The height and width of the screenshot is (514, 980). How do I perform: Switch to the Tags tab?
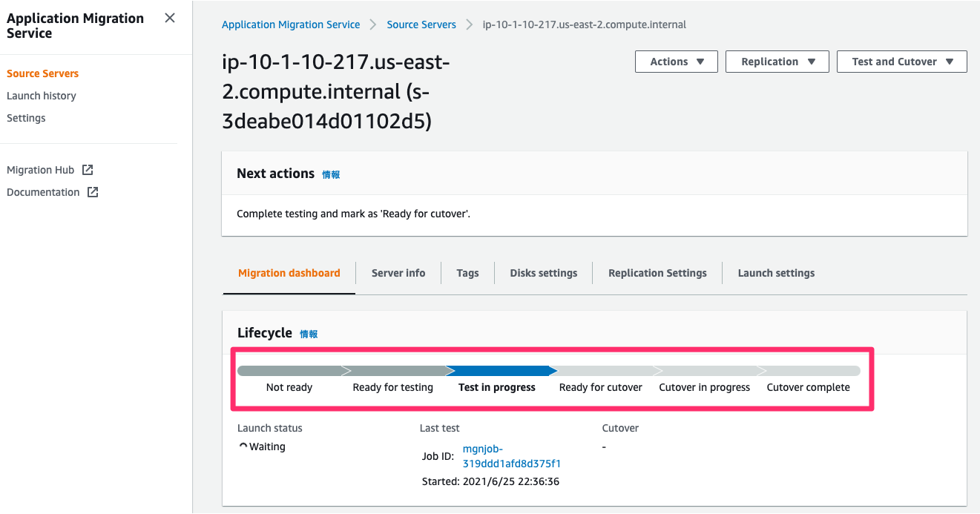tap(467, 273)
